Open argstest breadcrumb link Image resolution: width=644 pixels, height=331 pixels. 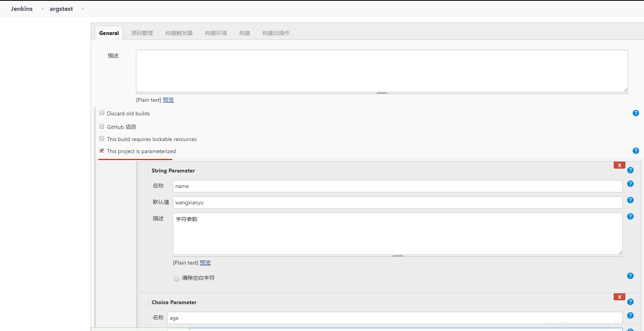pyautogui.click(x=61, y=9)
